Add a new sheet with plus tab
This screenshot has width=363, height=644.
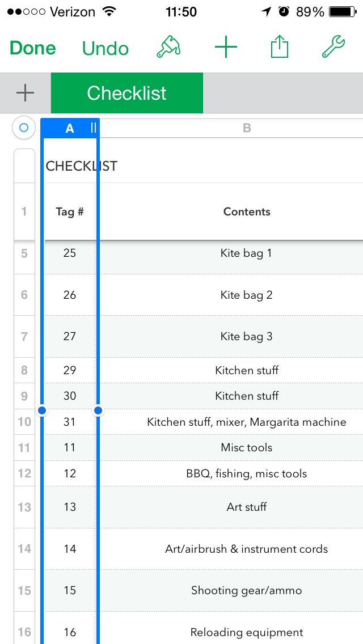click(25, 93)
